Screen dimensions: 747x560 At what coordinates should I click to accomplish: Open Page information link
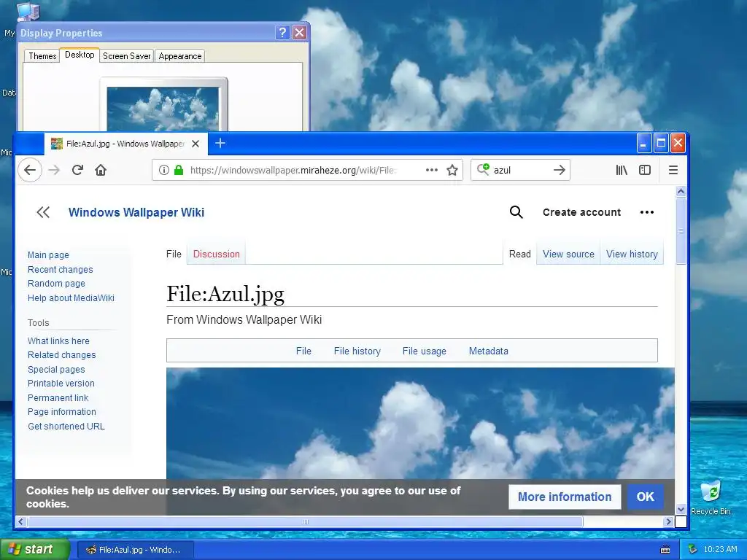(x=62, y=412)
